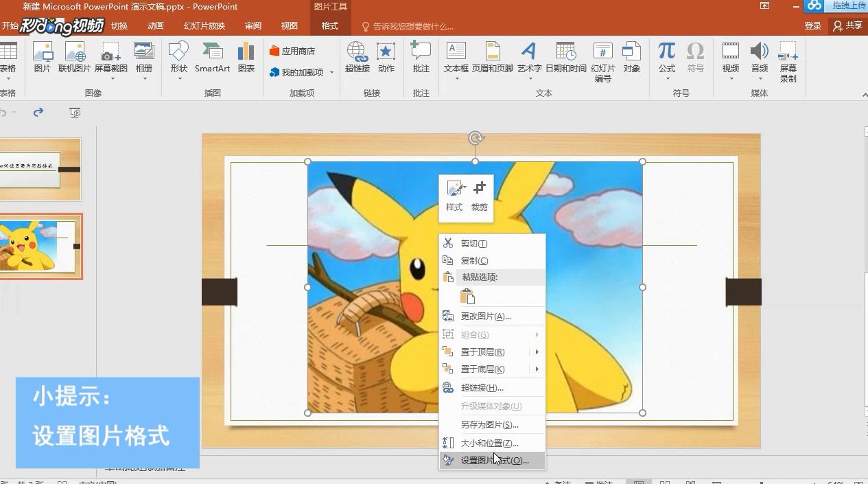Expand the 置于顶层 submenu arrow
The image size is (868, 484).
(x=537, y=352)
